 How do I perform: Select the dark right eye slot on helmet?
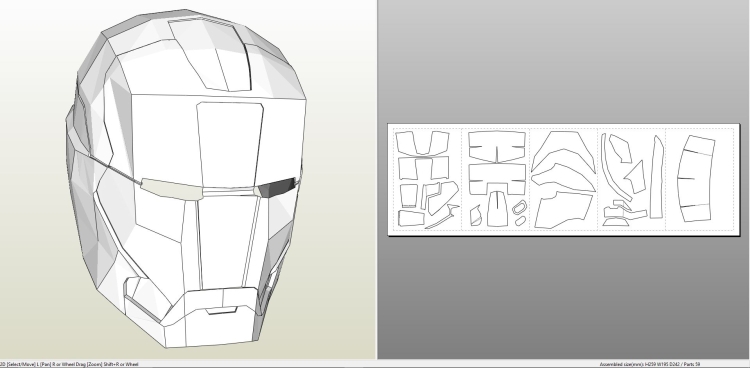tap(278, 187)
